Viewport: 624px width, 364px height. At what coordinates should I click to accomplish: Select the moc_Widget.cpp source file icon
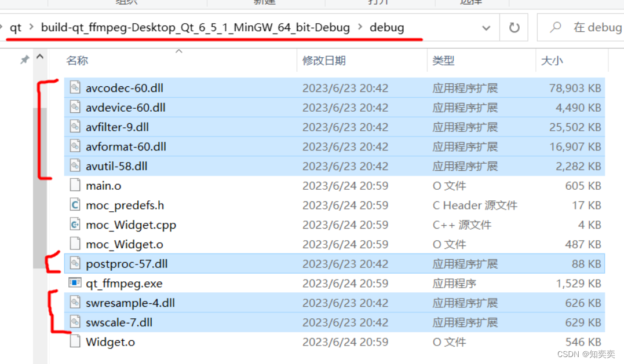(75, 224)
